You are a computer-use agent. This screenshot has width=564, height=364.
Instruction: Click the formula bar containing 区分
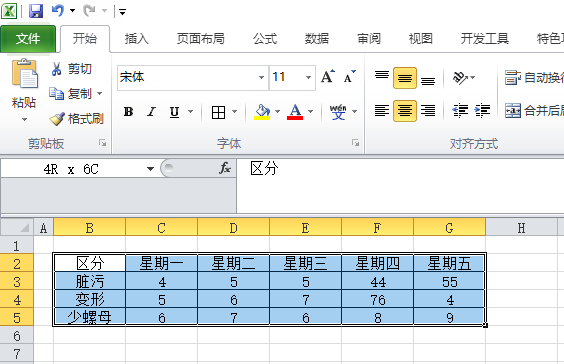(x=400, y=185)
